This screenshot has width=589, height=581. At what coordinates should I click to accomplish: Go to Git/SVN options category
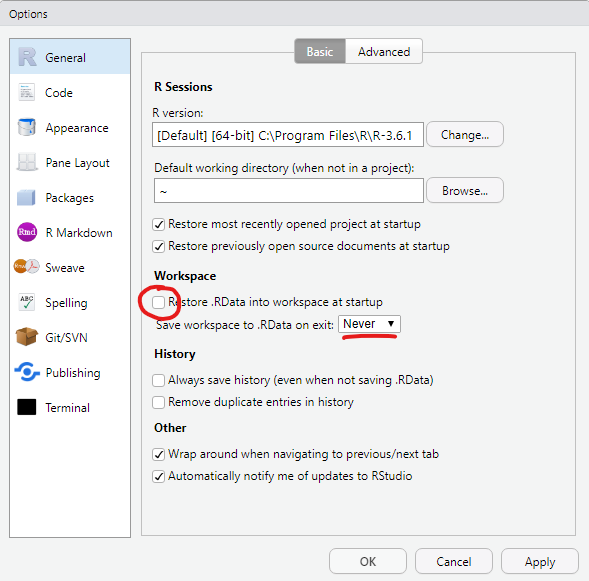[x=70, y=337]
